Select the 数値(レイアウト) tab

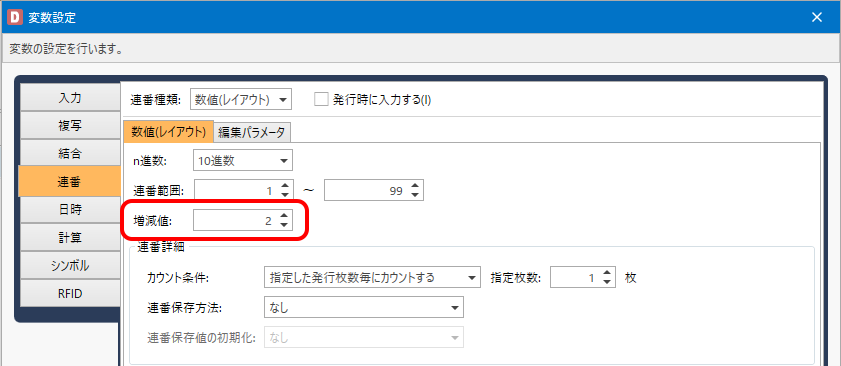pos(168,131)
